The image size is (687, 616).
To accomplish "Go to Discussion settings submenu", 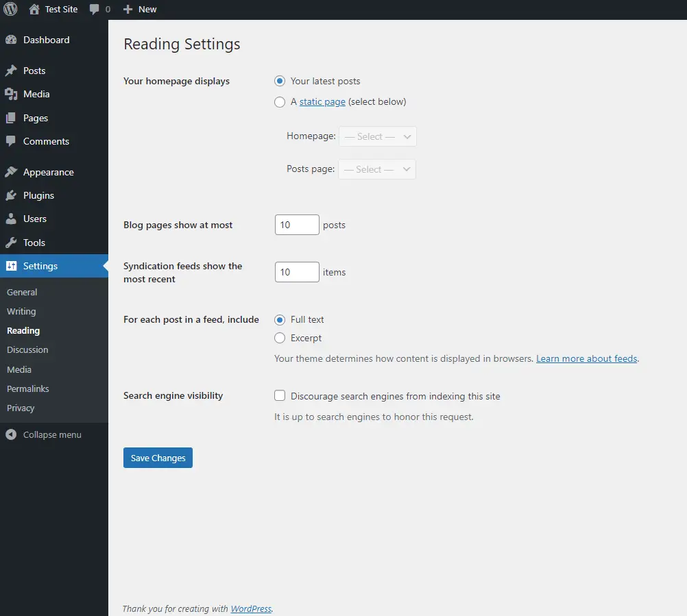I will [27, 350].
